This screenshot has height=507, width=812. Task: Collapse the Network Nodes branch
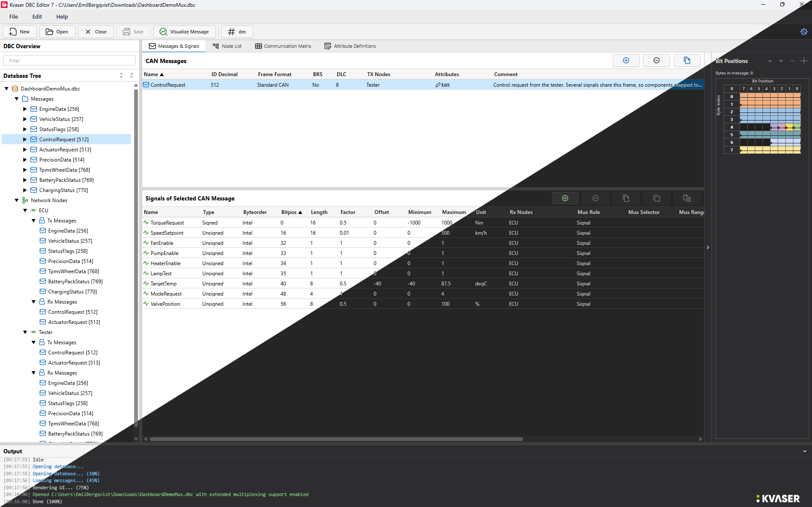[x=17, y=200]
